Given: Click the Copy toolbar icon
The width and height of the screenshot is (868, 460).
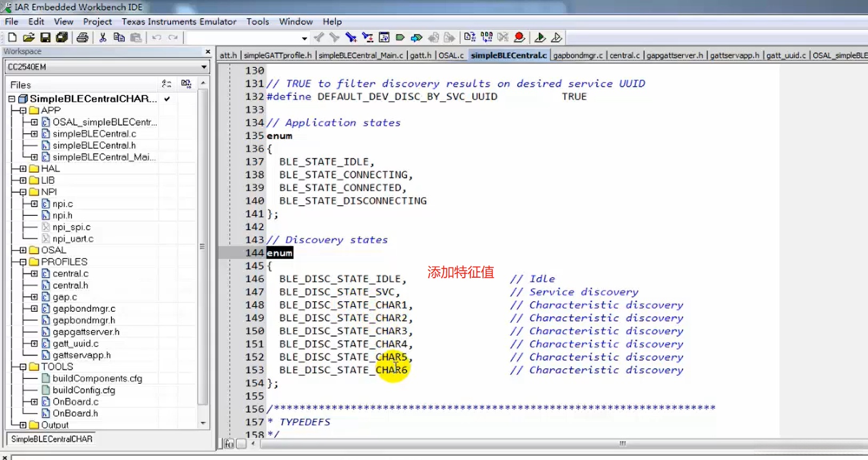Looking at the screenshot, I should (119, 37).
